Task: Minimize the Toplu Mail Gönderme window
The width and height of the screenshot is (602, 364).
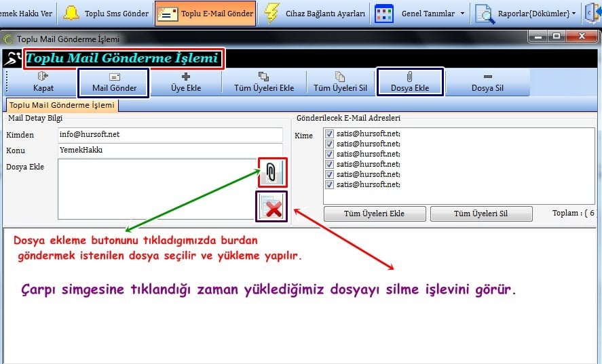Action: [538, 37]
